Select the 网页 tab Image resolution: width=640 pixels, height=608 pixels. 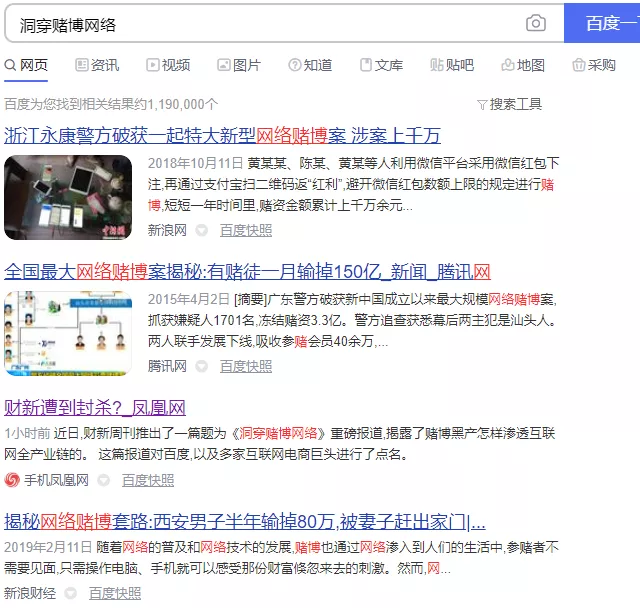26,65
